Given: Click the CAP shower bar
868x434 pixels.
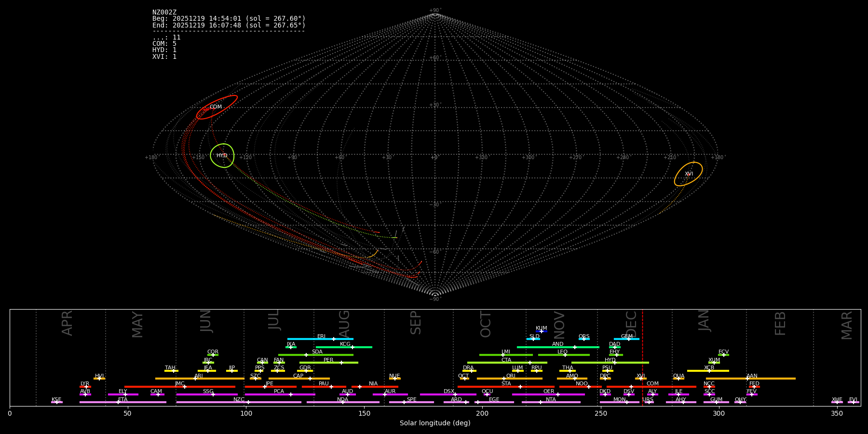Looking at the screenshot, I should [299, 379].
